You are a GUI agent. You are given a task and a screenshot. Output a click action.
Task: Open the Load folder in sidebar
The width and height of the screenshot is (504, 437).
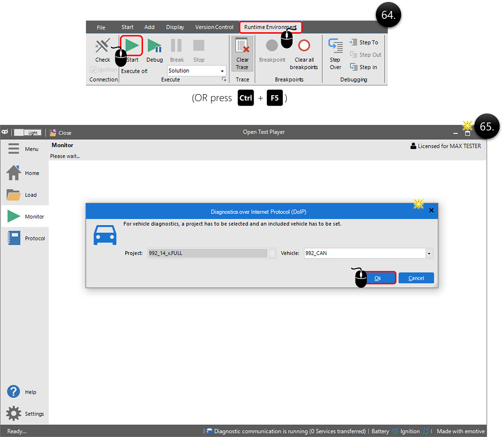(x=14, y=195)
